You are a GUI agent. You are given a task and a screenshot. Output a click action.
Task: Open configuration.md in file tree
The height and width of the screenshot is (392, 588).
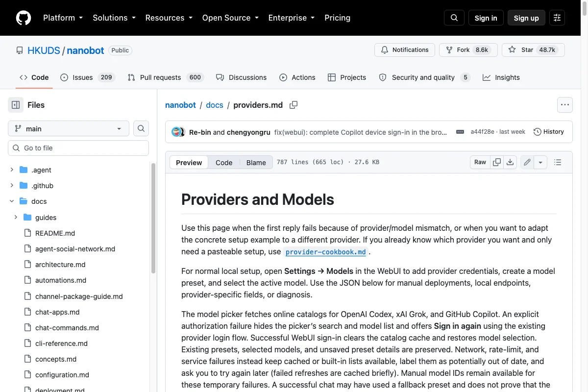tap(62, 375)
